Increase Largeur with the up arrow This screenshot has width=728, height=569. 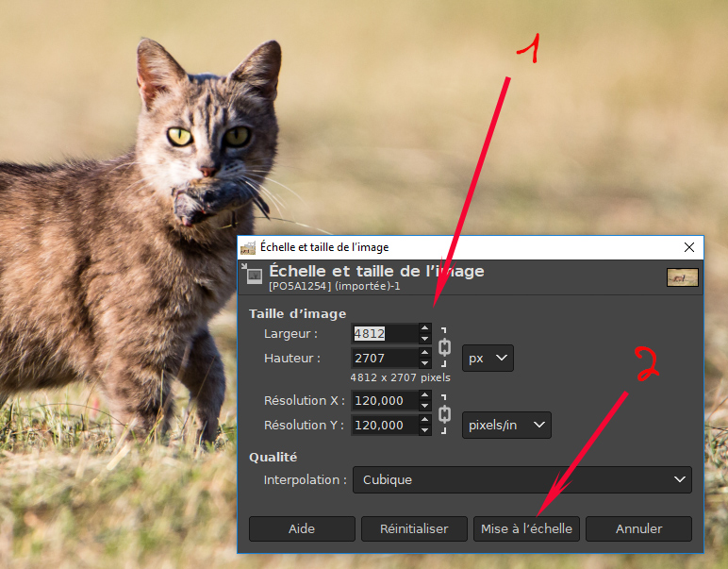424,327
